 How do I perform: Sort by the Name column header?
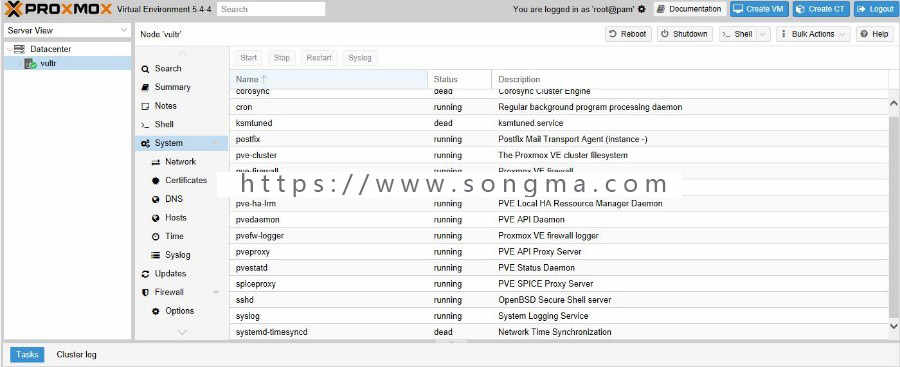(329, 79)
